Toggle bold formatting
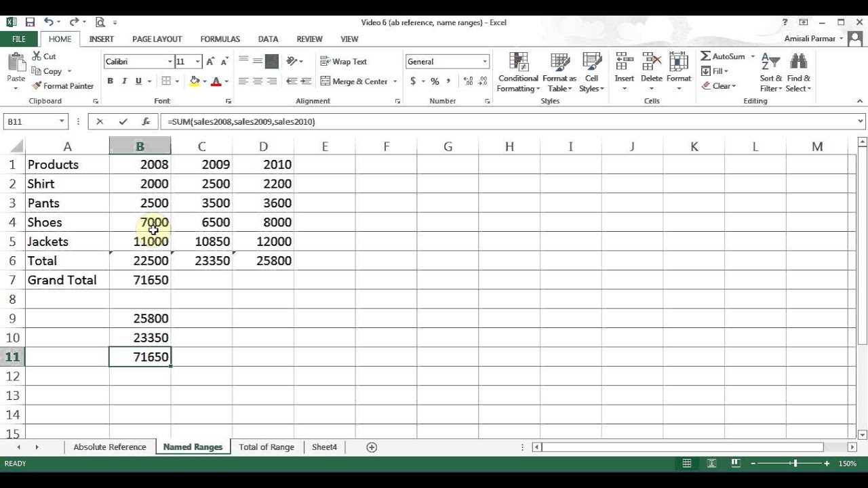This screenshot has height=488, width=868. 110,81
